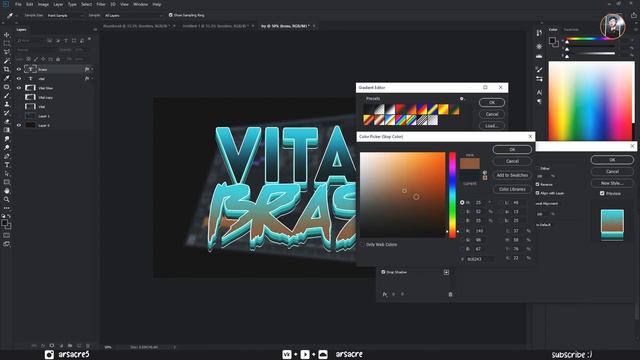Select the Eyedropper tool in the toolbar
Screen dimensions: 640x360
point(7,78)
